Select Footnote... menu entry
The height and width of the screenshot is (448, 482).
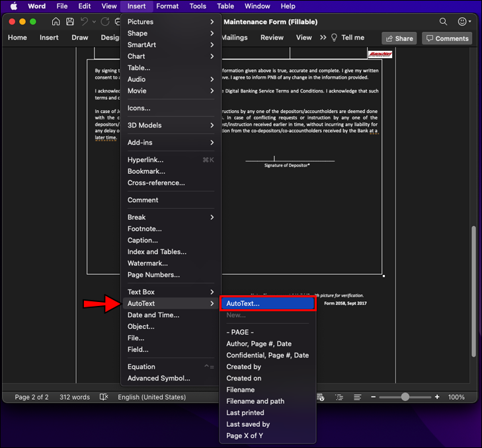[171, 229]
